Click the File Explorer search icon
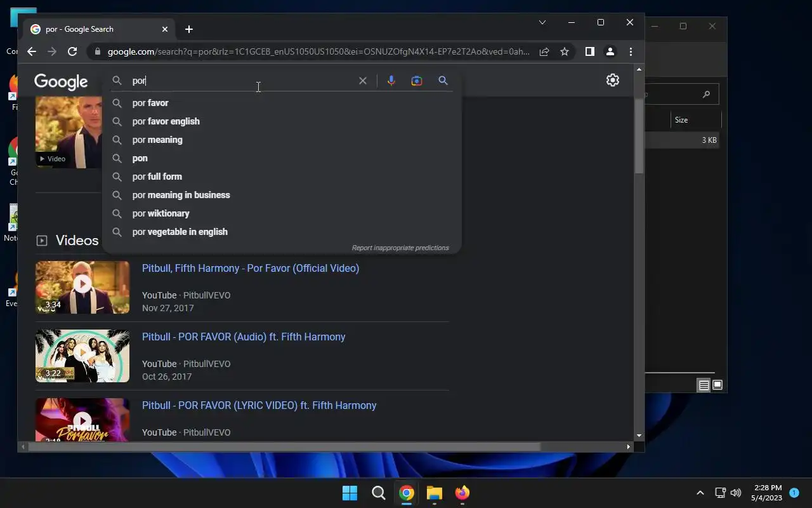The image size is (812, 508). (706, 94)
